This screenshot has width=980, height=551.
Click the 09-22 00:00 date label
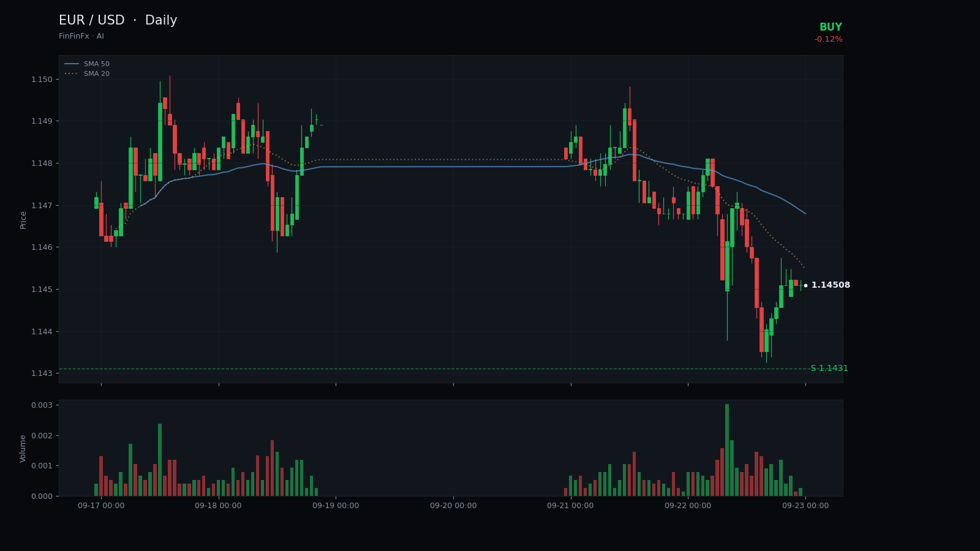688,506
